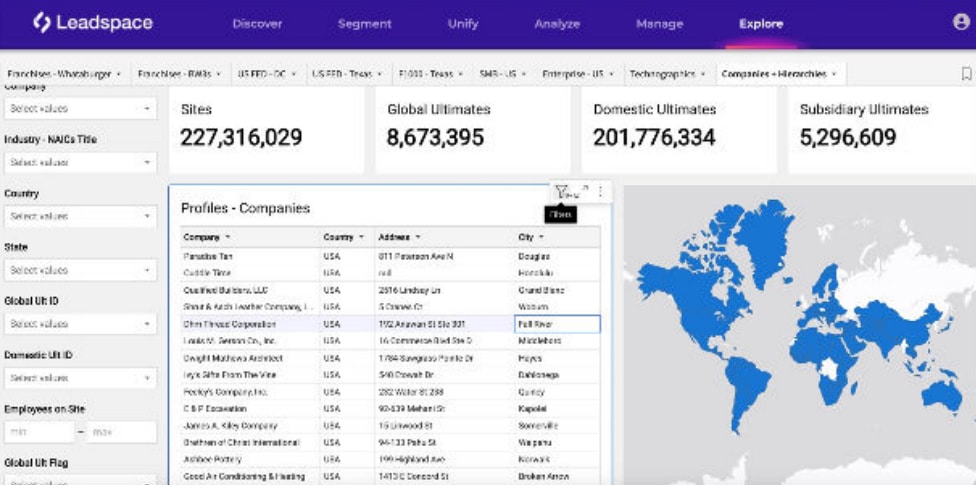Screen dimensions: 976x487
Task: Click the Leadspace logo
Action: click(x=93, y=24)
